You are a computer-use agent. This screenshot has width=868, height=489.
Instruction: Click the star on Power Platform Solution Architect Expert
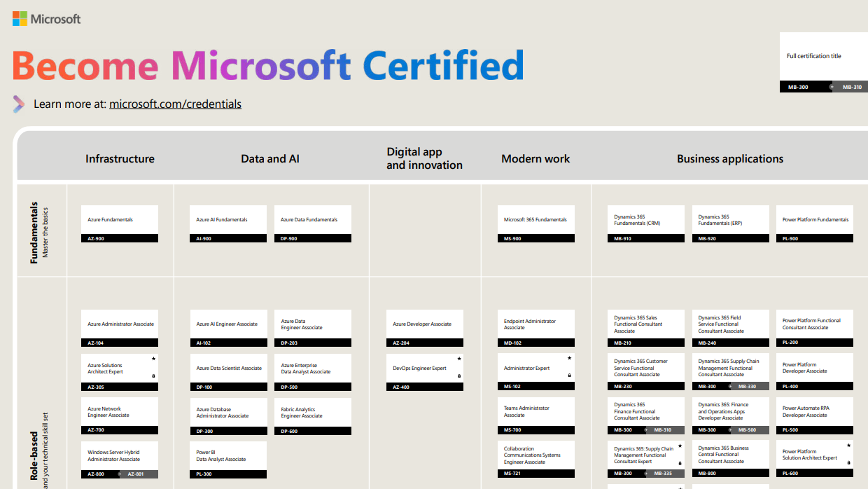pyautogui.click(x=849, y=445)
